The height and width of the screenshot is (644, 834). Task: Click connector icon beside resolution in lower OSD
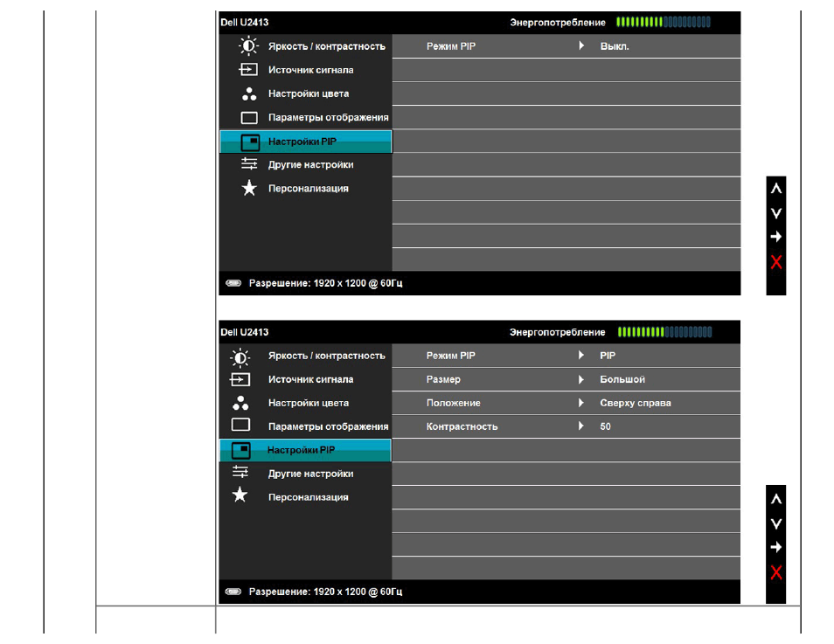(x=233, y=592)
